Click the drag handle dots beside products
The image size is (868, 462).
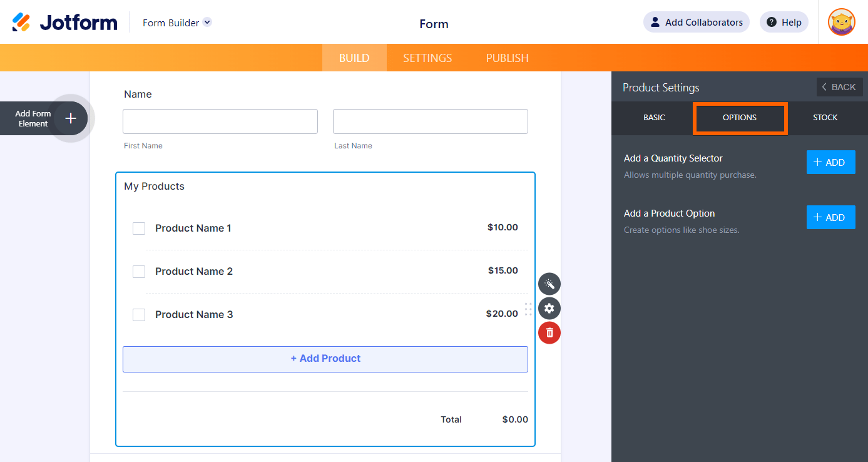pyautogui.click(x=528, y=309)
